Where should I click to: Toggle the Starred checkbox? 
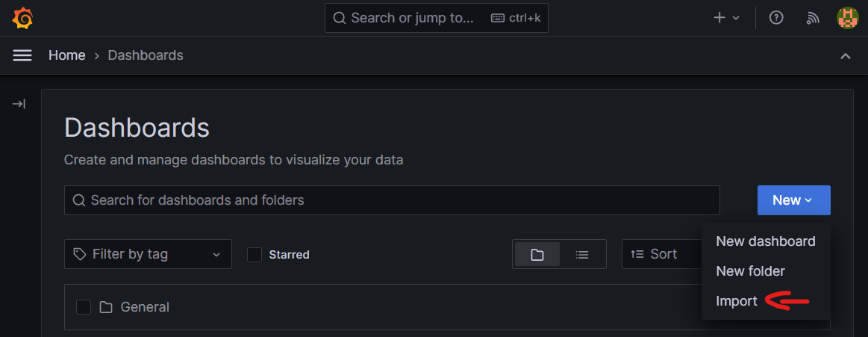pos(255,255)
